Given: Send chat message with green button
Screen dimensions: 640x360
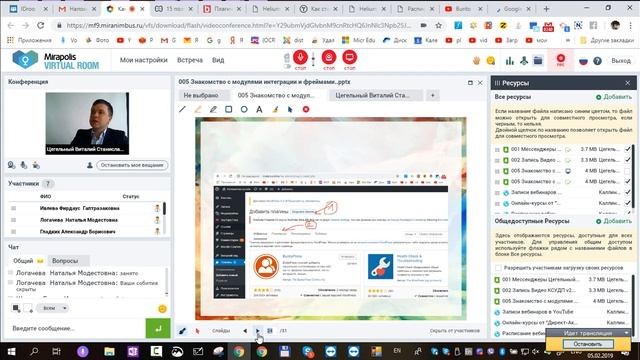Looking at the screenshot, I should (x=158, y=328).
